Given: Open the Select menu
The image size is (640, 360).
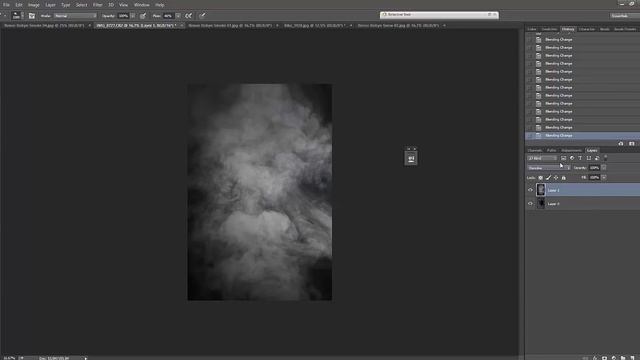Looking at the screenshot, I should (x=82, y=5).
